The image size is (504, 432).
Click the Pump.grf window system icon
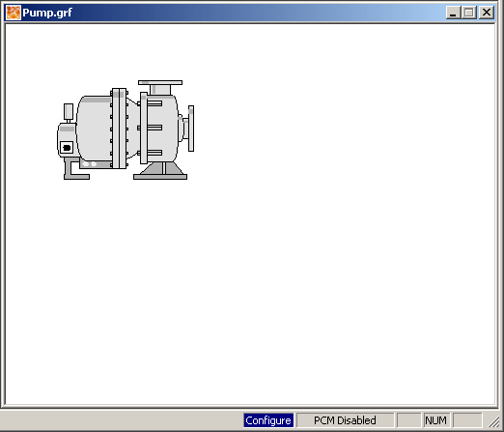pos(14,13)
